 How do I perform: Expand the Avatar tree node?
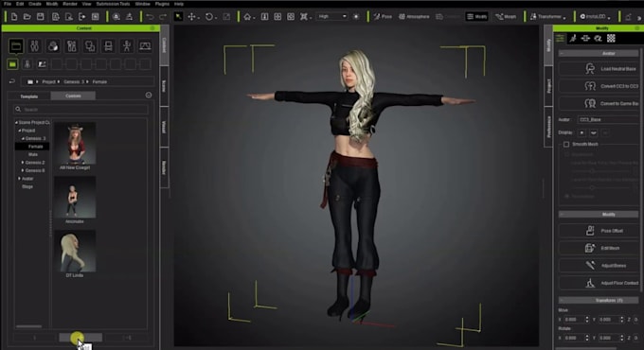click(x=19, y=179)
